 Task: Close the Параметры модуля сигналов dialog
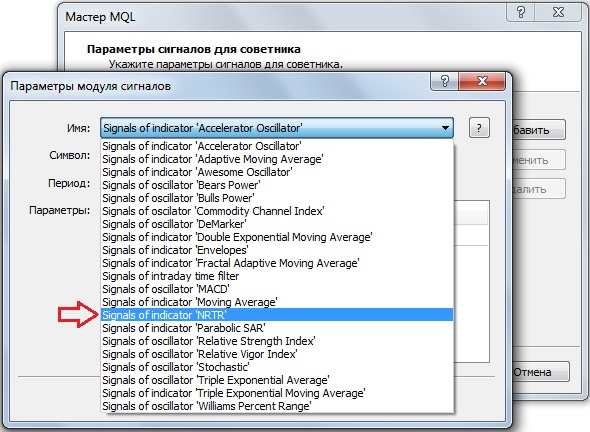[482, 81]
